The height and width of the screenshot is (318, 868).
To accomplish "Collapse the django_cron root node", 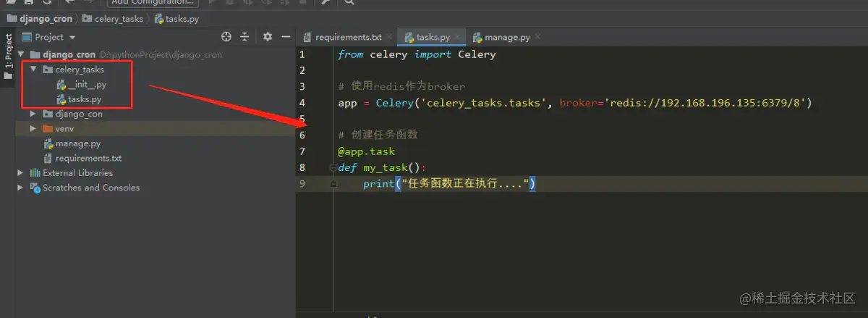I will (x=22, y=55).
